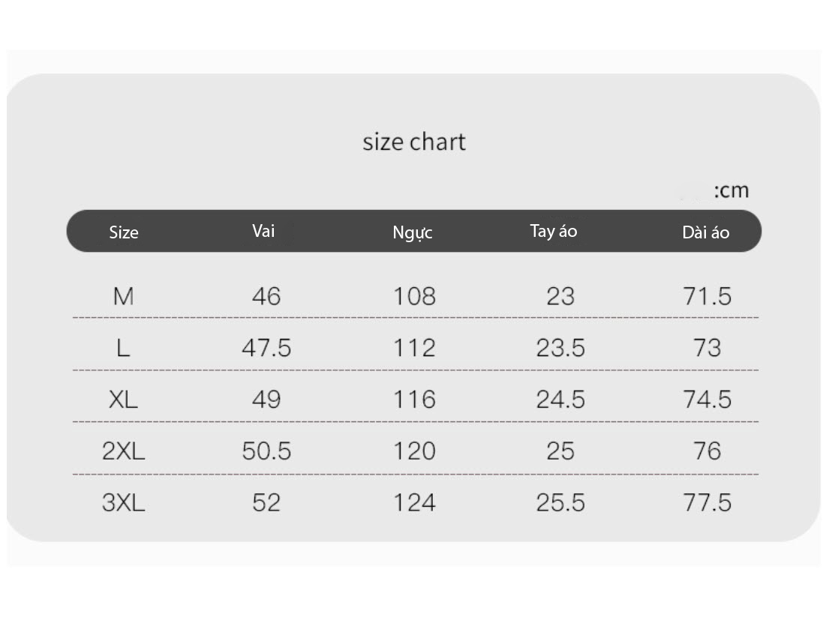Click the 71.5 length value for M

(x=707, y=296)
